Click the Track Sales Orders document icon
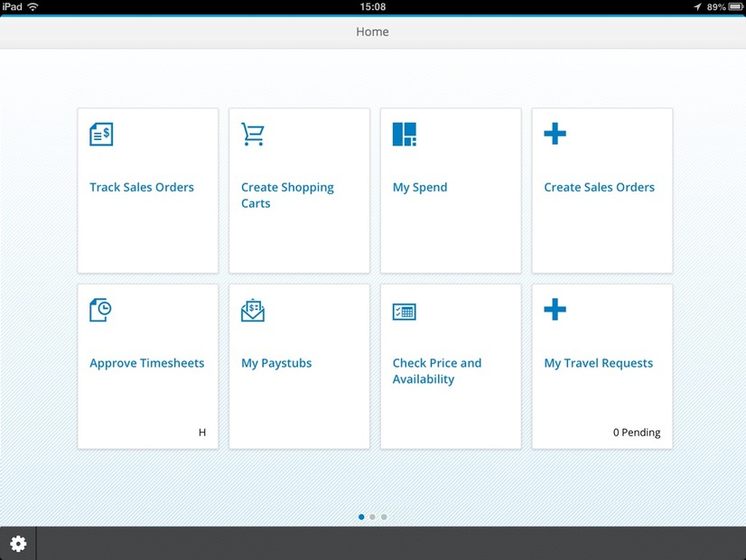This screenshot has width=746, height=560. (101, 135)
